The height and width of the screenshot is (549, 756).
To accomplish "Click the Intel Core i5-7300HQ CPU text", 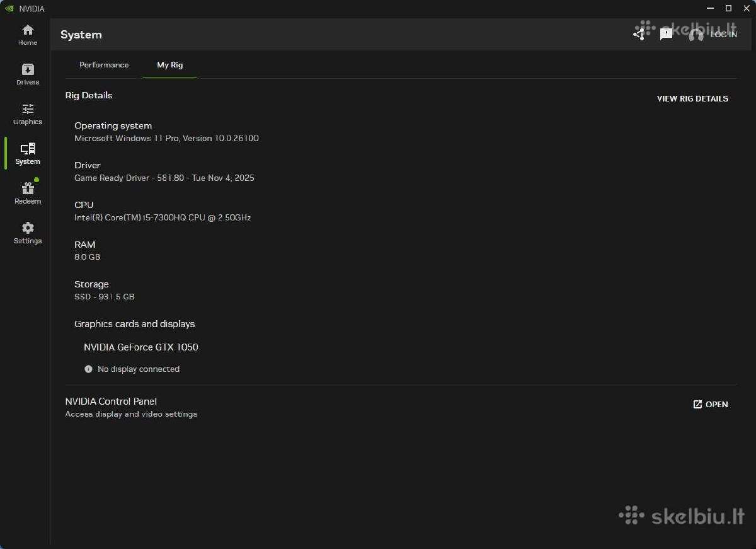I will point(163,217).
